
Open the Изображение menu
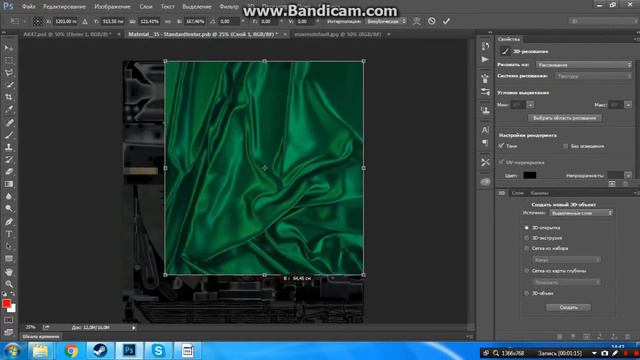click(112, 7)
